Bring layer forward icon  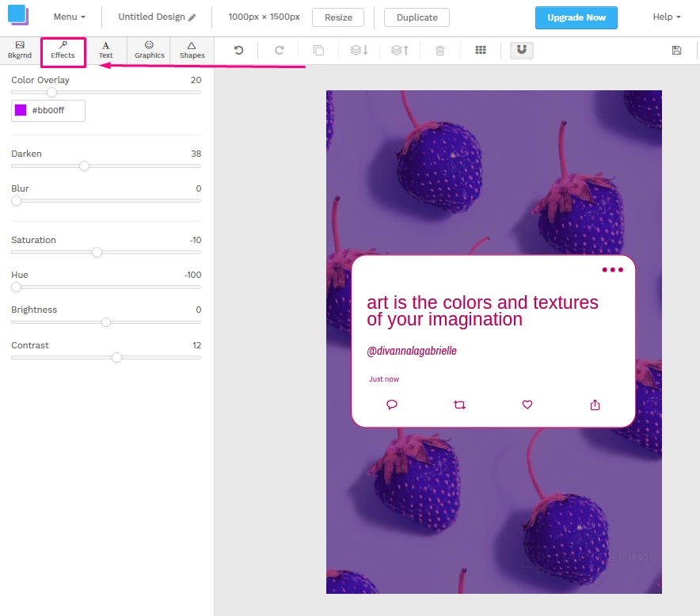(400, 51)
